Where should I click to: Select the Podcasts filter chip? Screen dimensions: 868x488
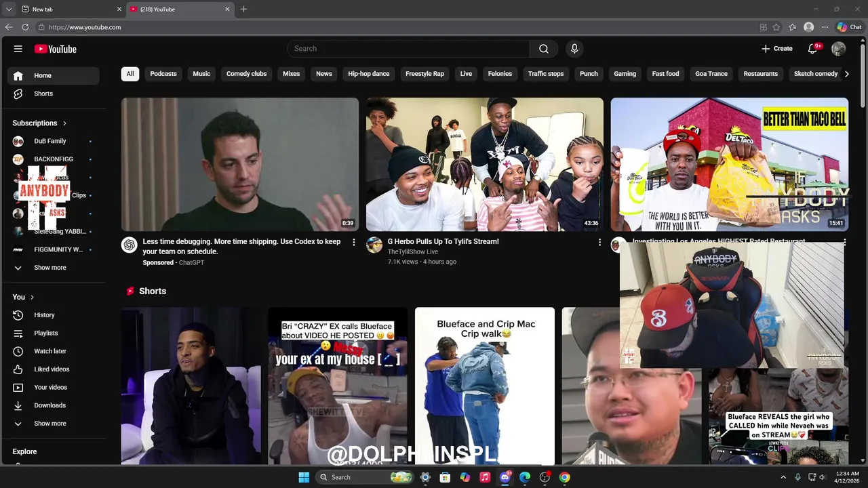pyautogui.click(x=163, y=74)
